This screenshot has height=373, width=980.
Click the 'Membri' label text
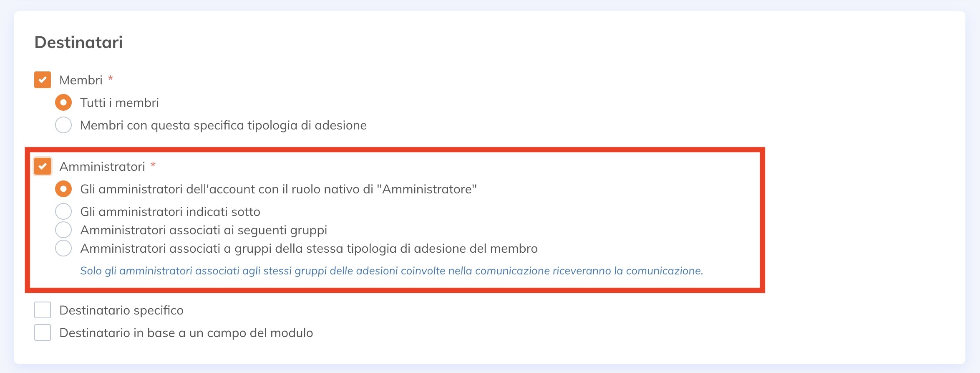point(81,80)
